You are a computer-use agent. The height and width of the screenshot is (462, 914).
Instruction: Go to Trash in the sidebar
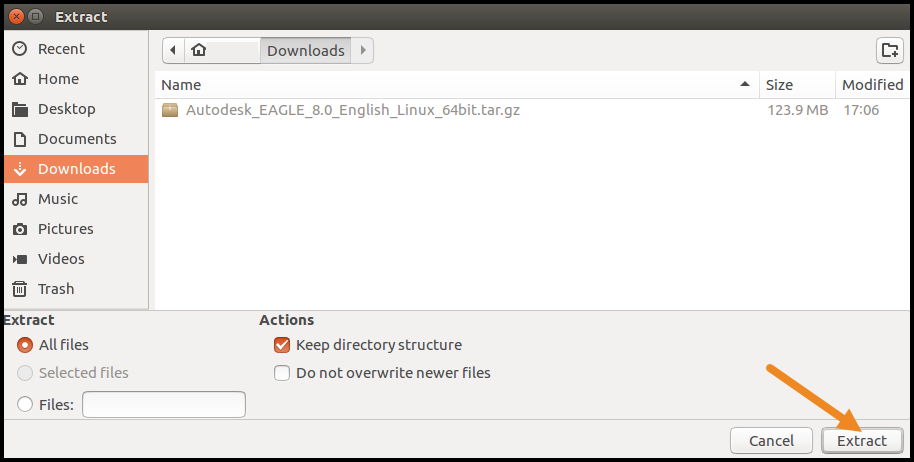56,289
